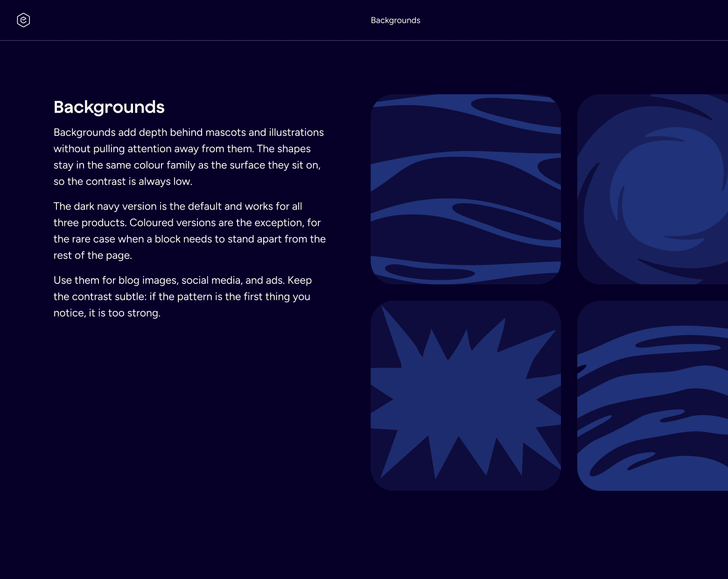Click the large Backgrounds page heading
The image size is (728, 579).
coord(109,107)
